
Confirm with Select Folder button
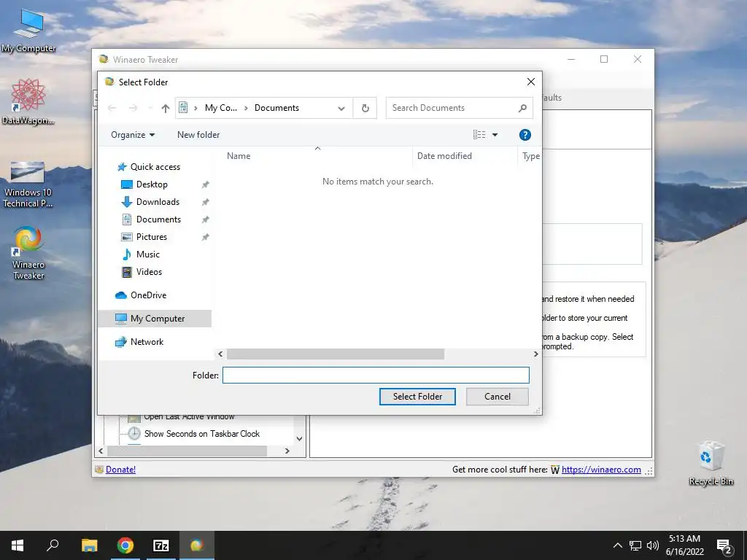coord(417,397)
